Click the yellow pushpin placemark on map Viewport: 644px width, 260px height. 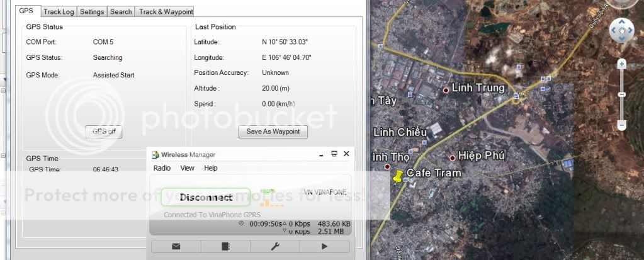(x=398, y=178)
